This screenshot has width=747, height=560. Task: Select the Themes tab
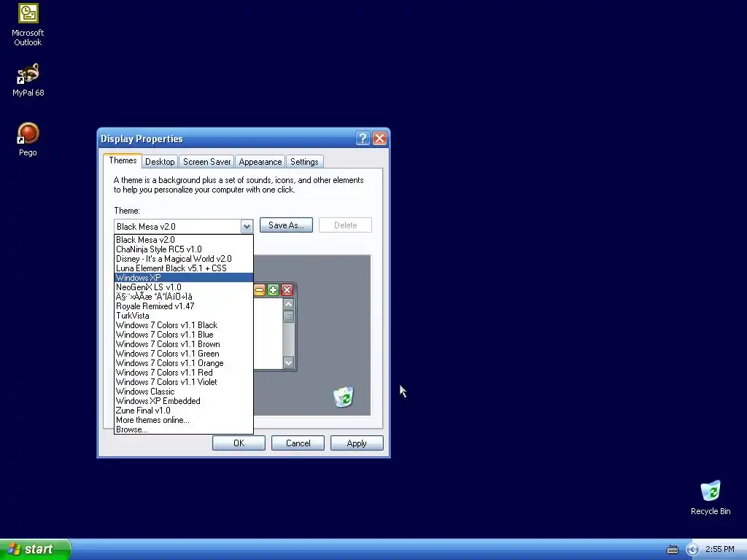click(123, 160)
